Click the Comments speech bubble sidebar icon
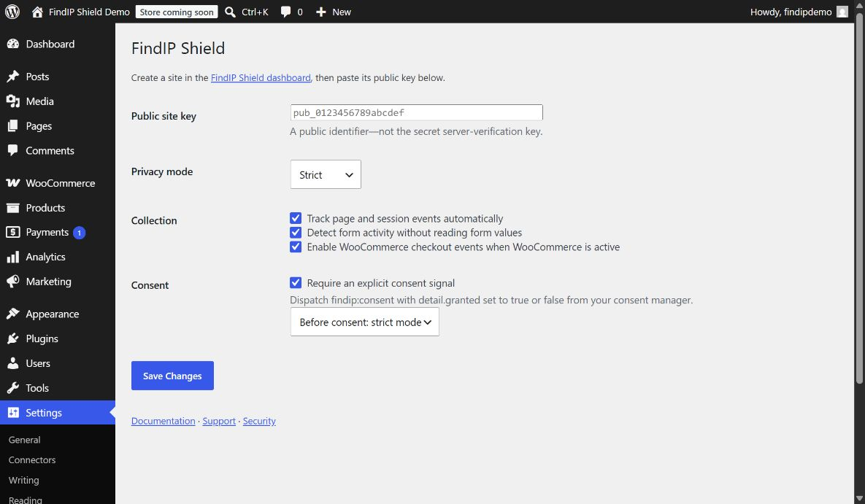The width and height of the screenshot is (865, 504). pyautogui.click(x=12, y=150)
